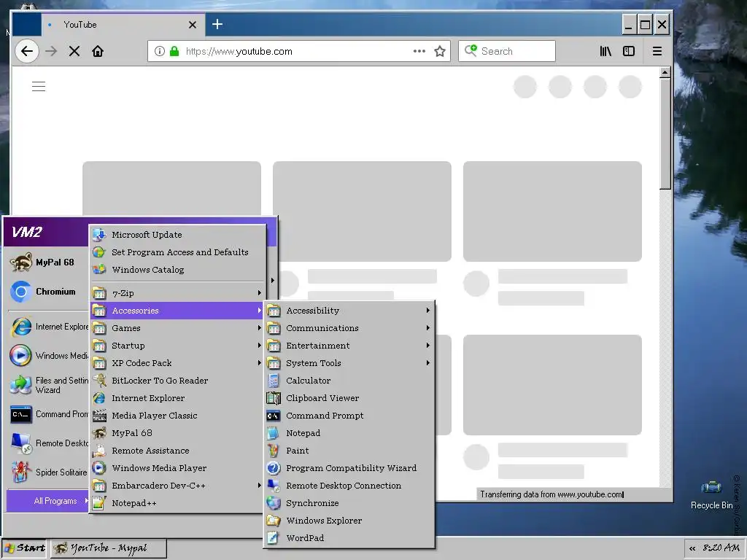Screen dimensions: 747x560
Task: Expand the Communications submenu
Action: pos(349,328)
